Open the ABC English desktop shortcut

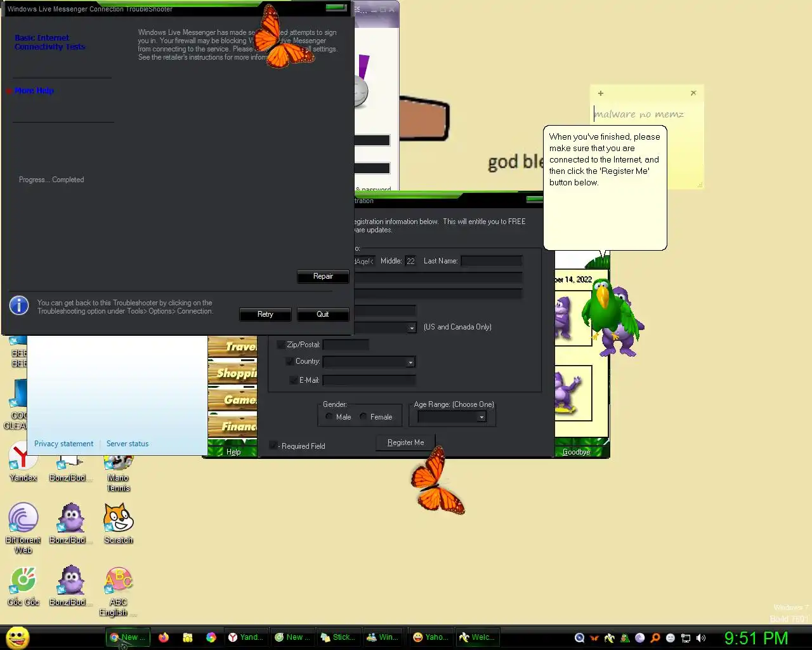119,591
